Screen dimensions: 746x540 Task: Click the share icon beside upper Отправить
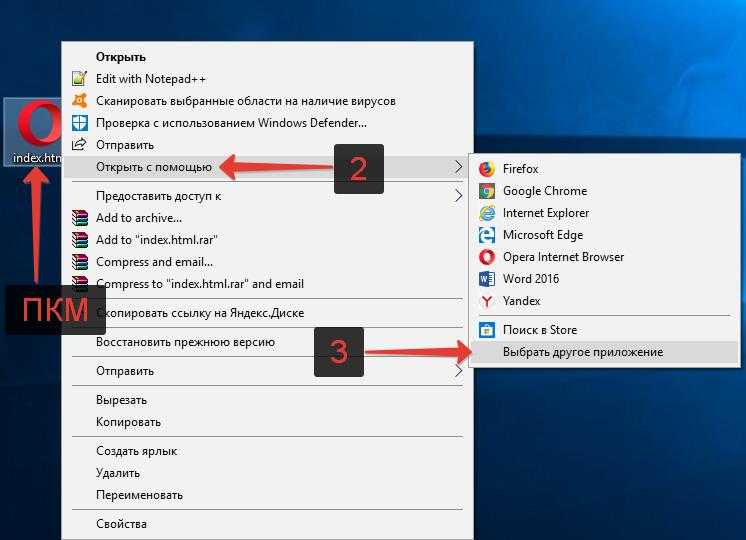point(79,144)
